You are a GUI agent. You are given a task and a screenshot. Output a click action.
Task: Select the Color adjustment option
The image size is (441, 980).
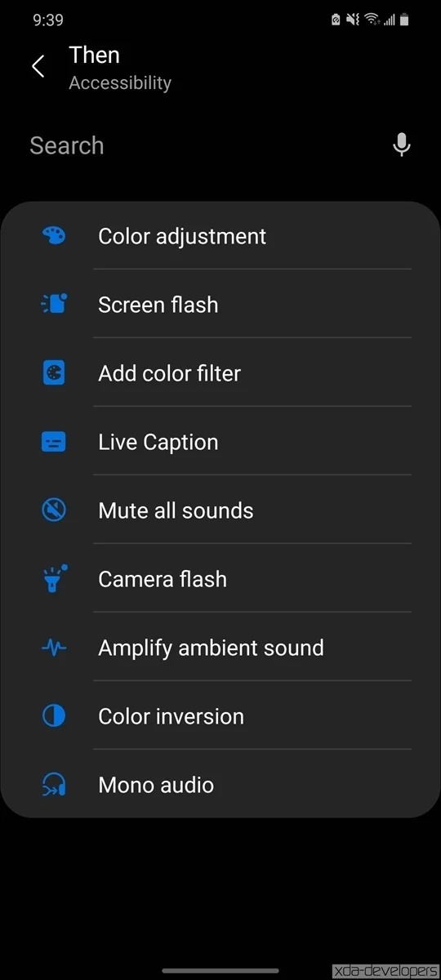pos(220,236)
